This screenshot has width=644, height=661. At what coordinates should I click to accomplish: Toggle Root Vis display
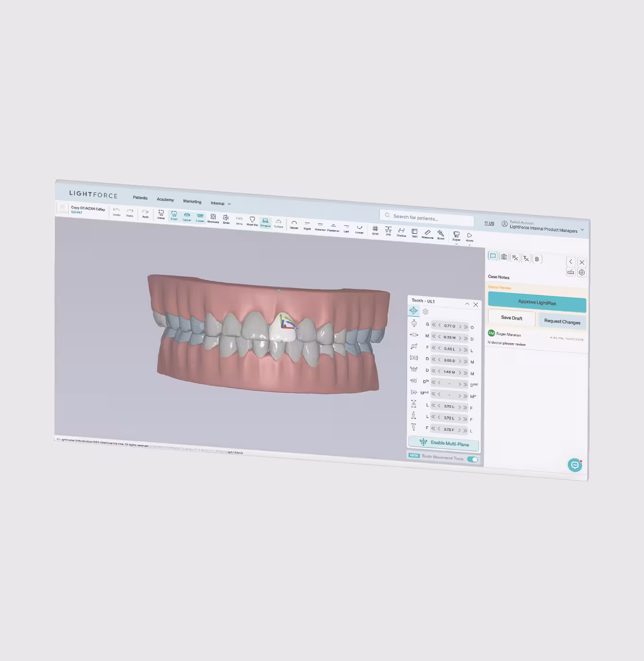pos(252,221)
